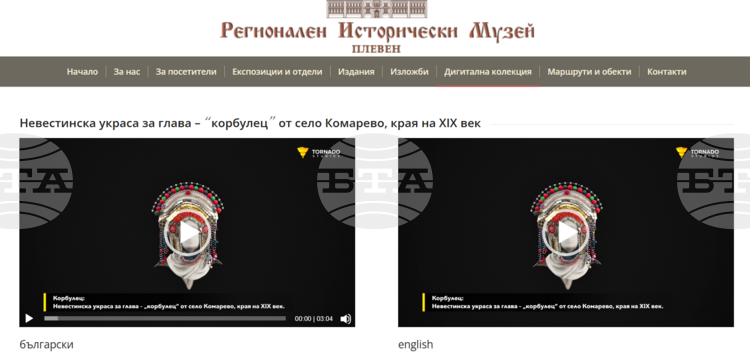Go to Маршрути и обекти
The image size is (750, 362).
589,72
